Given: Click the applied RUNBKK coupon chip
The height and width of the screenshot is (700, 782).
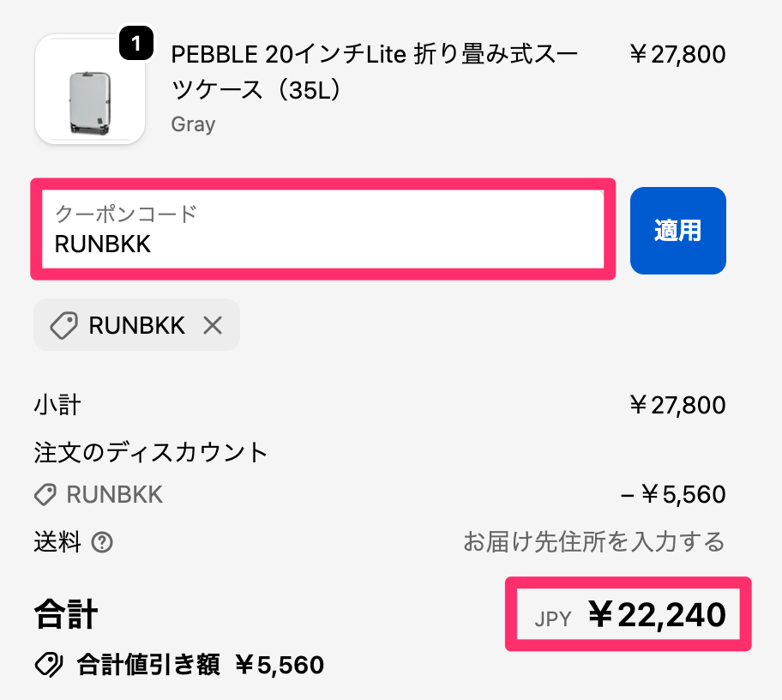Looking at the screenshot, I should tap(135, 325).
